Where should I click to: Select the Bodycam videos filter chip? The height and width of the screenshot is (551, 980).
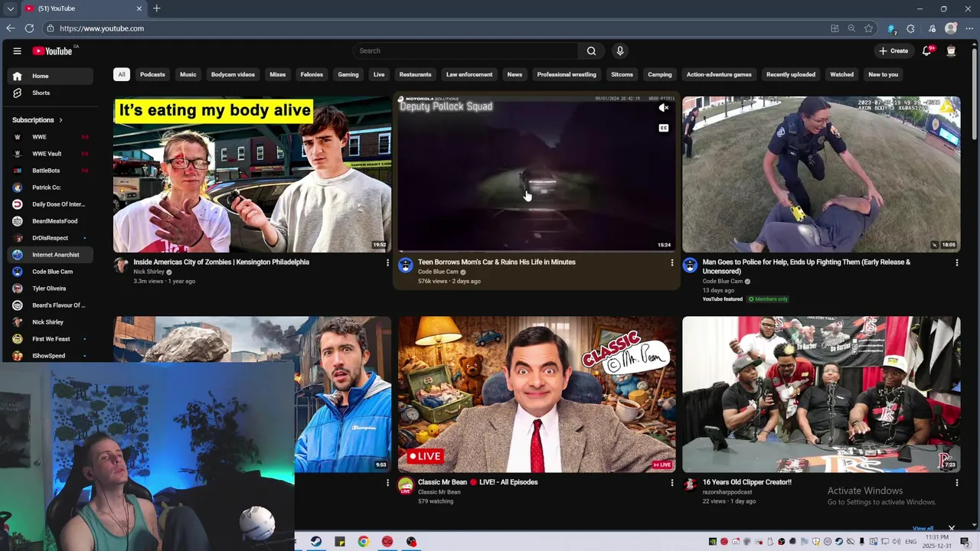click(x=233, y=75)
